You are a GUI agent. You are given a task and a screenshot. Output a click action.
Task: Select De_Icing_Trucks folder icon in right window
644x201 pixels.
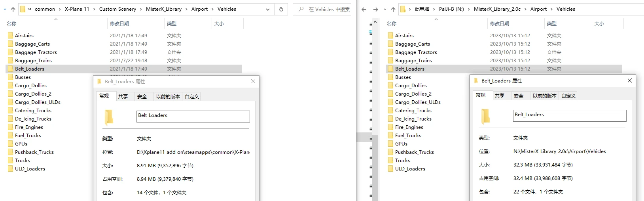(x=390, y=119)
